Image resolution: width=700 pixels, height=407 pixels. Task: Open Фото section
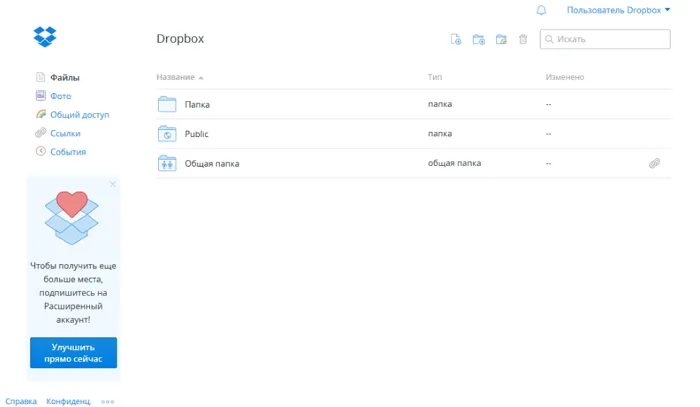click(x=61, y=96)
